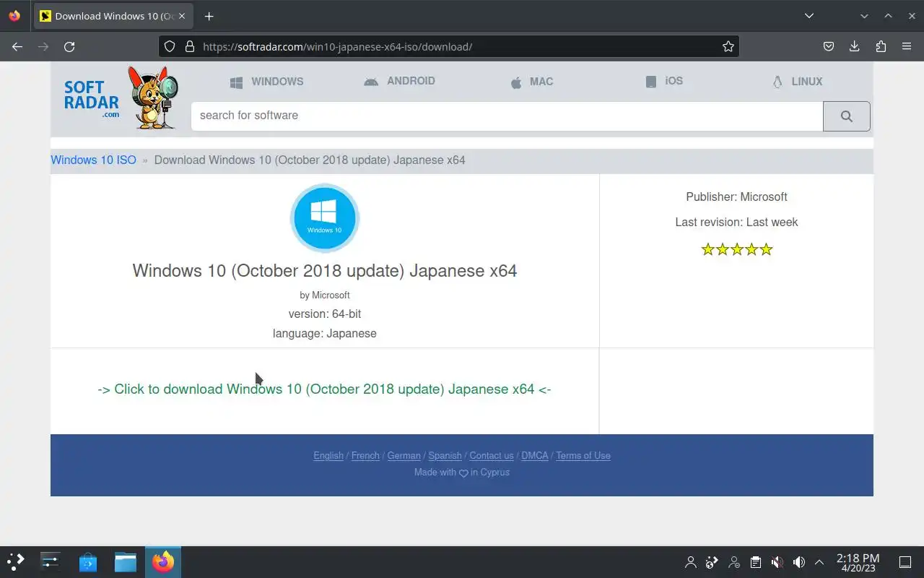The height and width of the screenshot is (578, 924).
Task: Expand the list all tabs dropdown
Action: click(x=809, y=16)
